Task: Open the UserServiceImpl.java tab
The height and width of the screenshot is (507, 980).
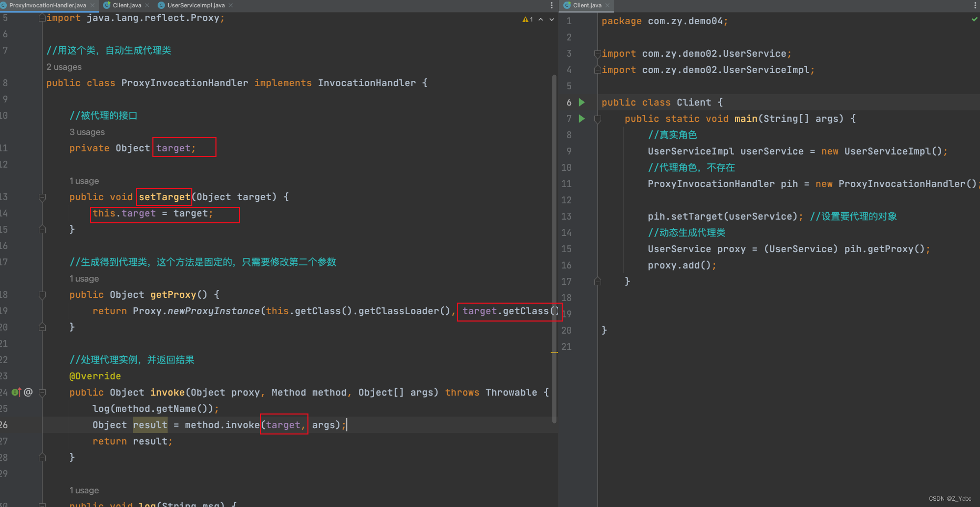Action: pos(195,5)
